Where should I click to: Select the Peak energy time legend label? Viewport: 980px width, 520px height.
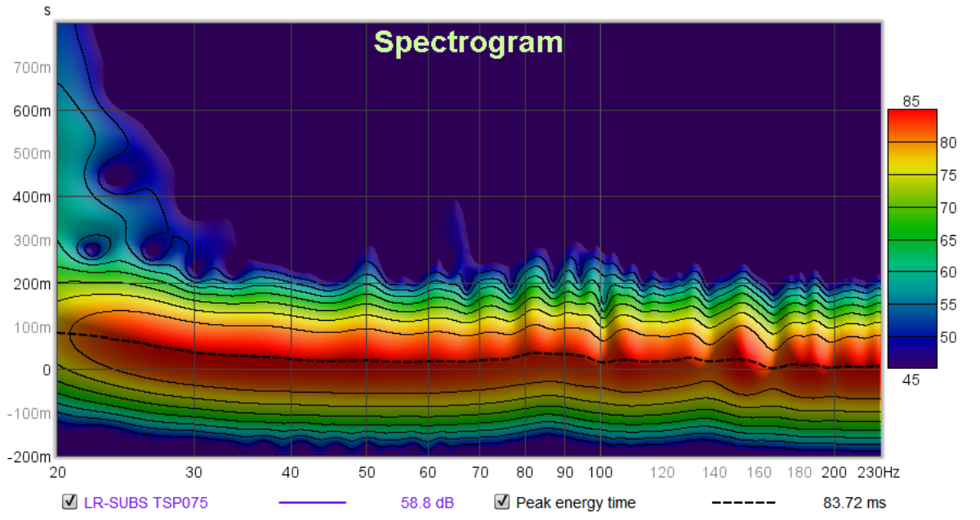pyautogui.click(x=575, y=503)
